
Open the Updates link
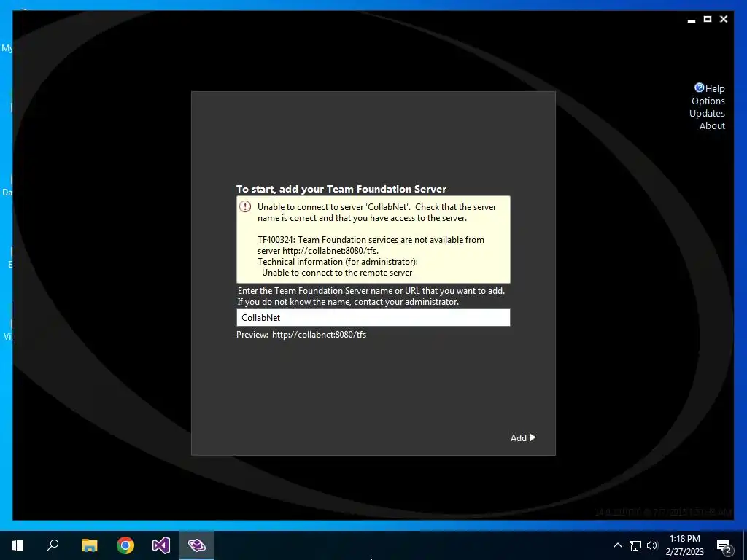[707, 113]
